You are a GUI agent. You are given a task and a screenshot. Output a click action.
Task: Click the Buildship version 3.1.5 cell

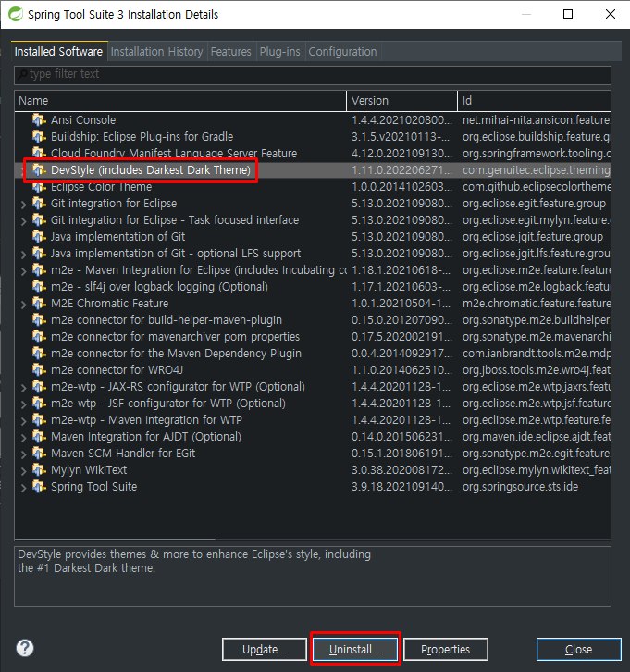401,137
